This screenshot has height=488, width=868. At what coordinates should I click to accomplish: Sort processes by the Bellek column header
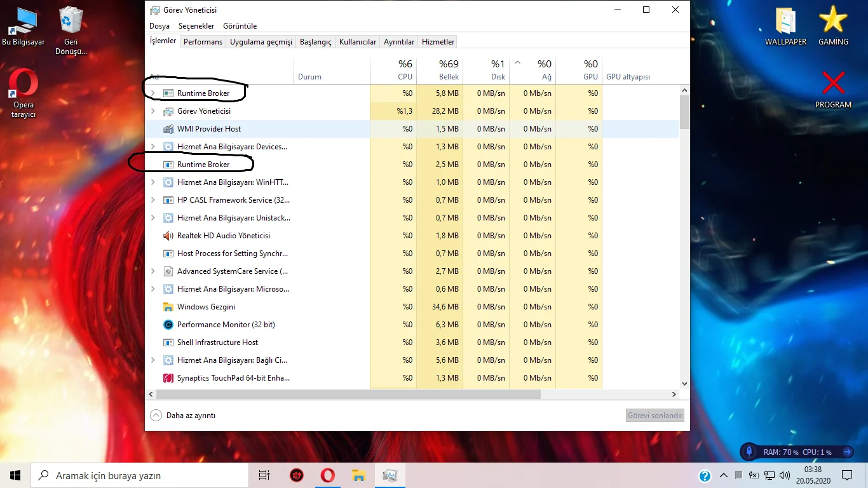(x=440, y=70)
